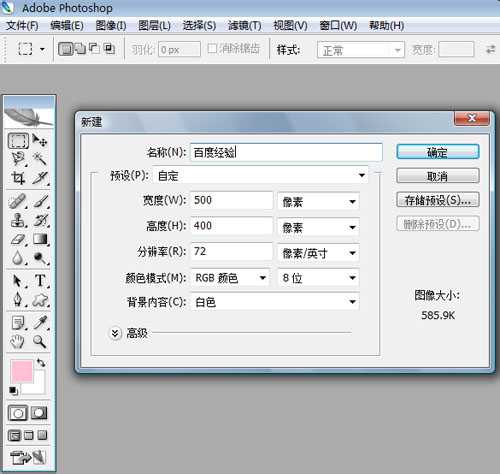The width and height of the screenshot is (500, 474).
Task: Select the Rectangular Marquee tool in toolbox
Action: 18,141
